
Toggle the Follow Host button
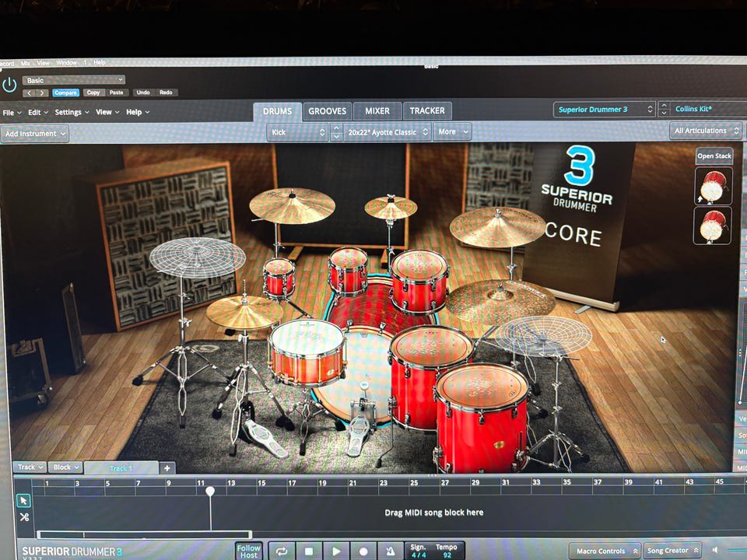click(249, 551)
